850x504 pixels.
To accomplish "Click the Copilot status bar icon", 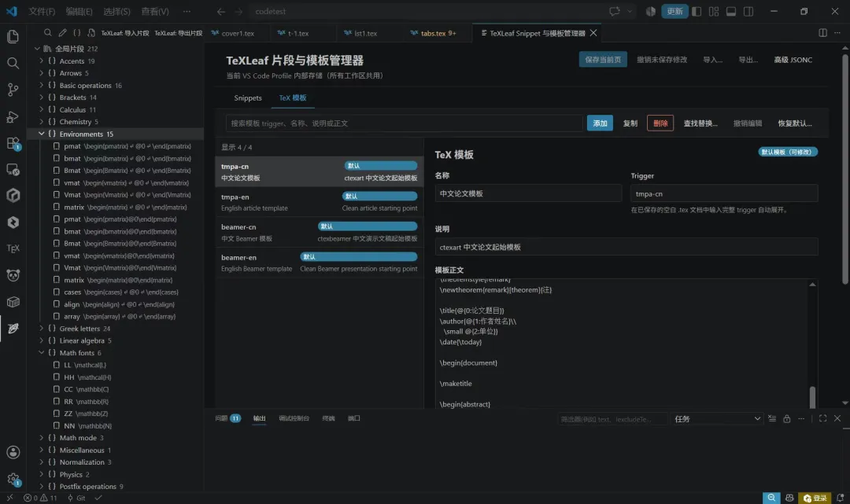I will (x=790, y=498).
